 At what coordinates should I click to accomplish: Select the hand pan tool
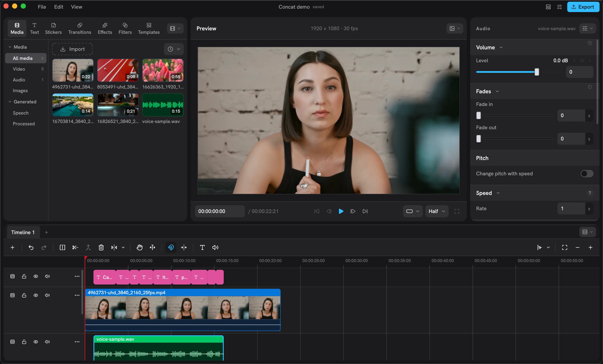click(x=140, y=247)
